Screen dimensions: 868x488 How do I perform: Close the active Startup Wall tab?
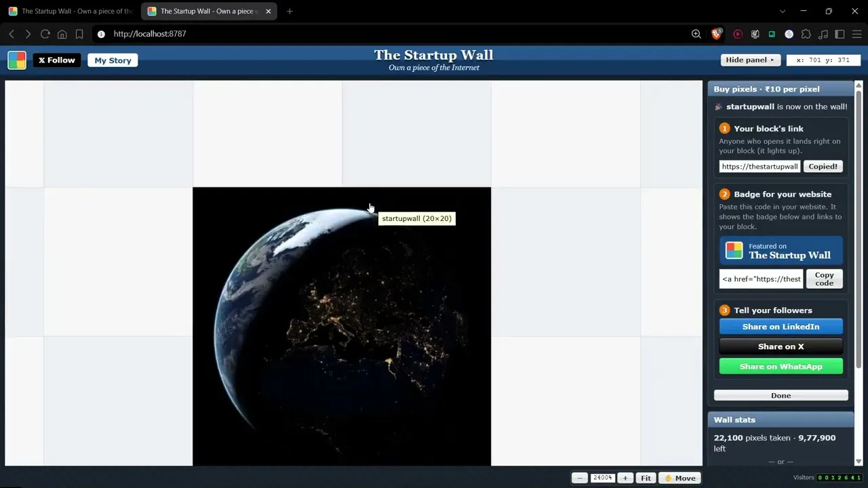point(268,11)
